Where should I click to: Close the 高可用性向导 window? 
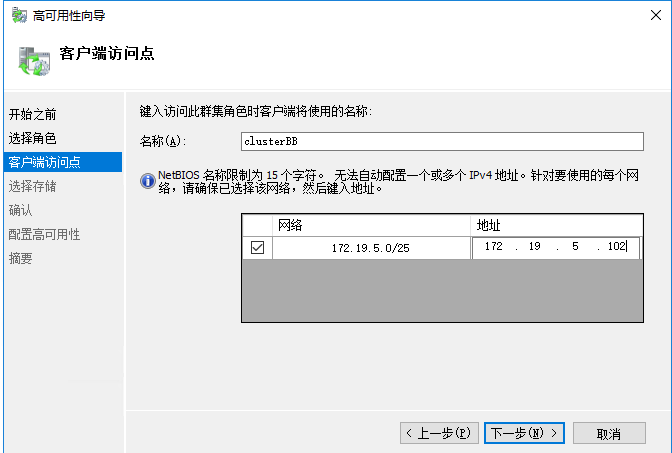click(655, 15)
